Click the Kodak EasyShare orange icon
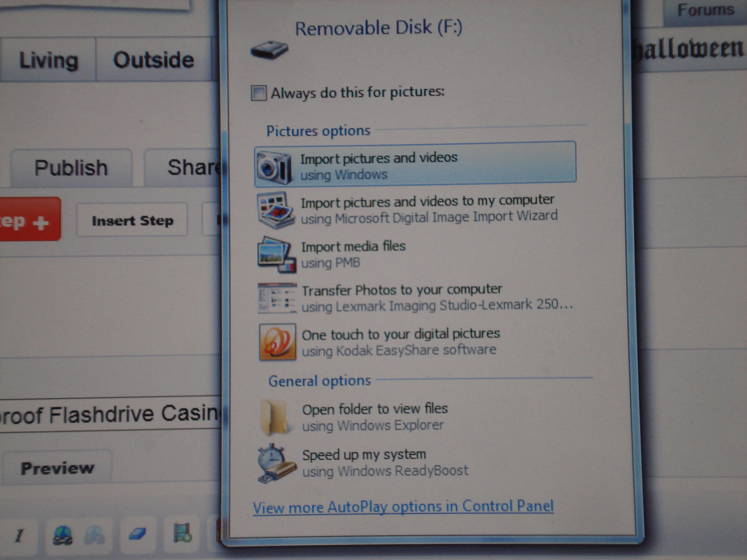 277,342
